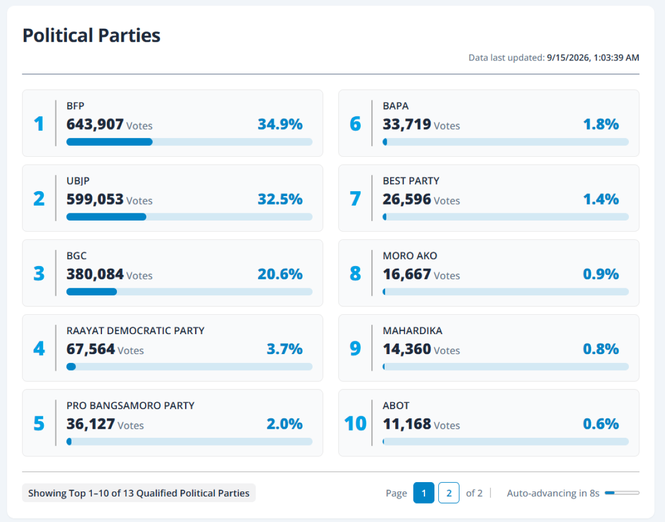Select RAAYAT DEMOCRATIC PARTY name
This screenshot has width=665, height=522.
(x=135, y=331)
